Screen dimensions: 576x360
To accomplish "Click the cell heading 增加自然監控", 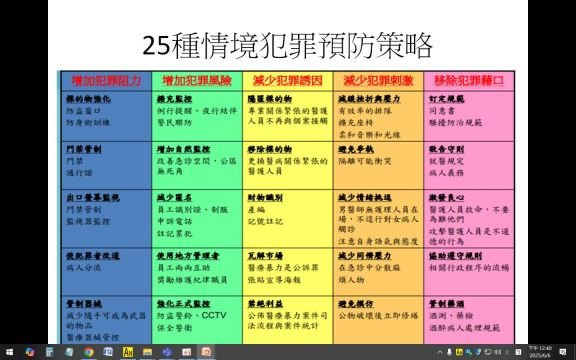I will (183, 150).
